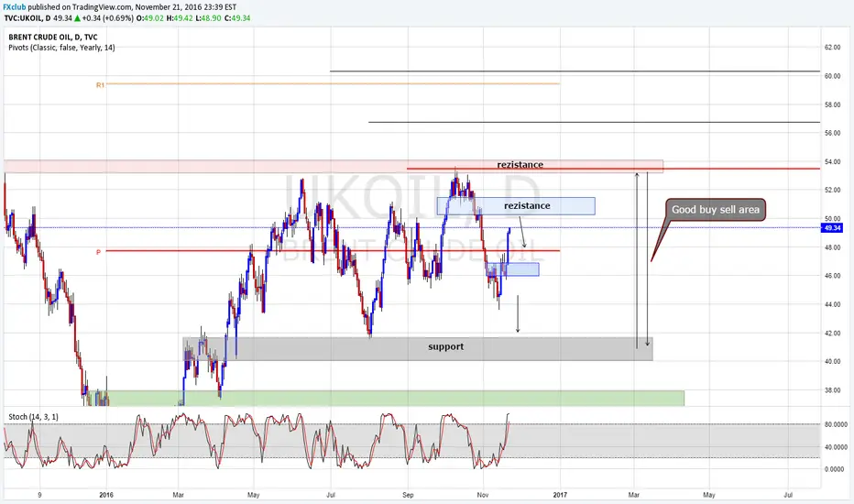
Task: Click the 48.00 price axis label
Action: [x=832, y=247]
